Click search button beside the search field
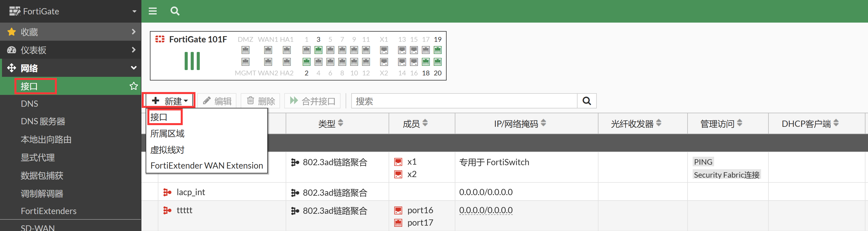 tap(586, 101)
